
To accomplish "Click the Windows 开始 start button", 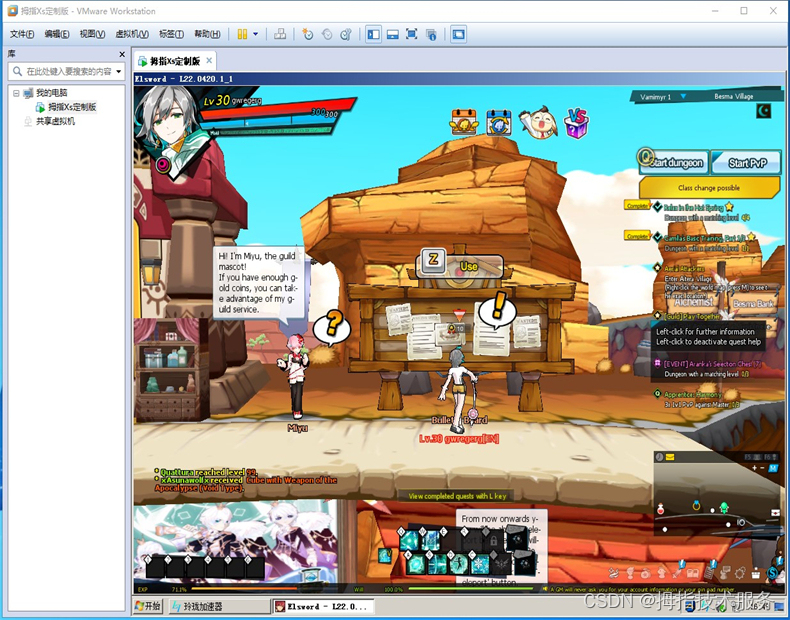I will [x=148, y=606].
